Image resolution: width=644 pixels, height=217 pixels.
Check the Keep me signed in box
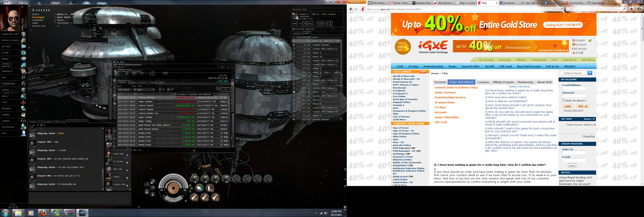click(x=563, y=100)
